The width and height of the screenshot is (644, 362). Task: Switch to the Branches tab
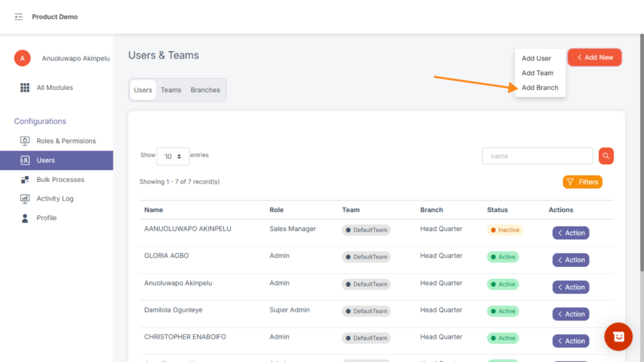(205, 90)
